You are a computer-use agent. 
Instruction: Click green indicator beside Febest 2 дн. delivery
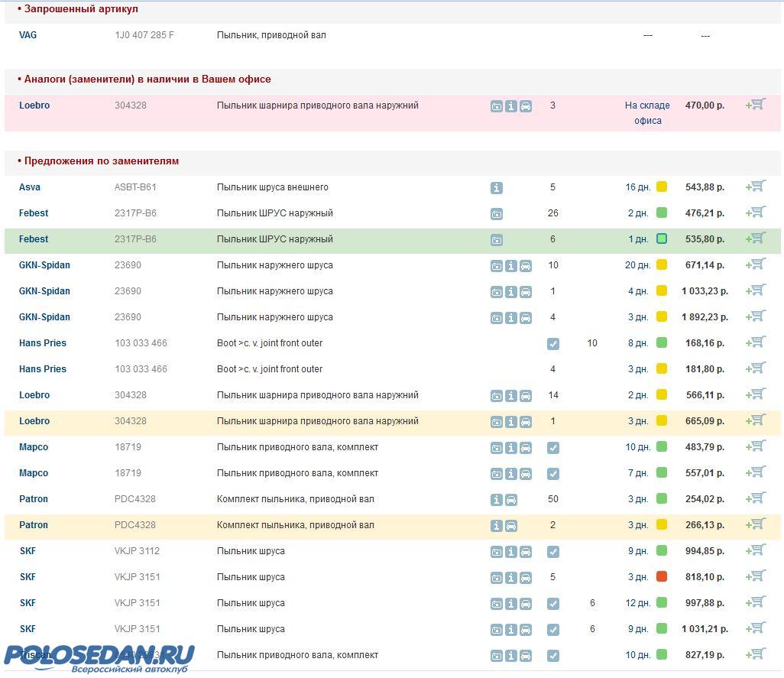coord(662,213)
